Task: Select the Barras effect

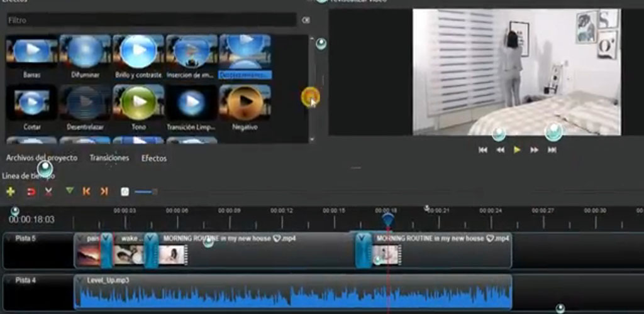Action: [31, 57]
